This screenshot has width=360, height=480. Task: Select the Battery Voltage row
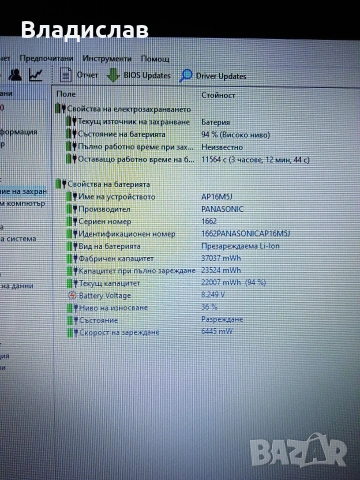pos(146,295)
